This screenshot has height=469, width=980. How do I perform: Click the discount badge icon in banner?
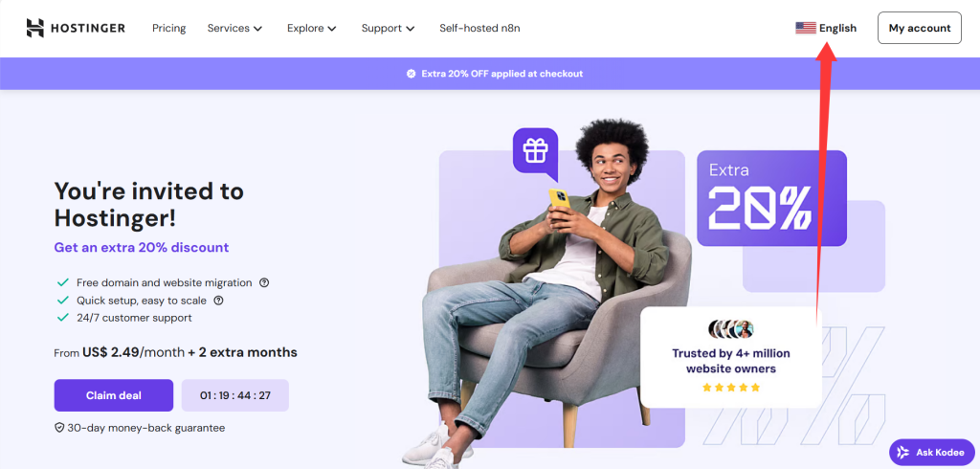(x=411, y=74)
